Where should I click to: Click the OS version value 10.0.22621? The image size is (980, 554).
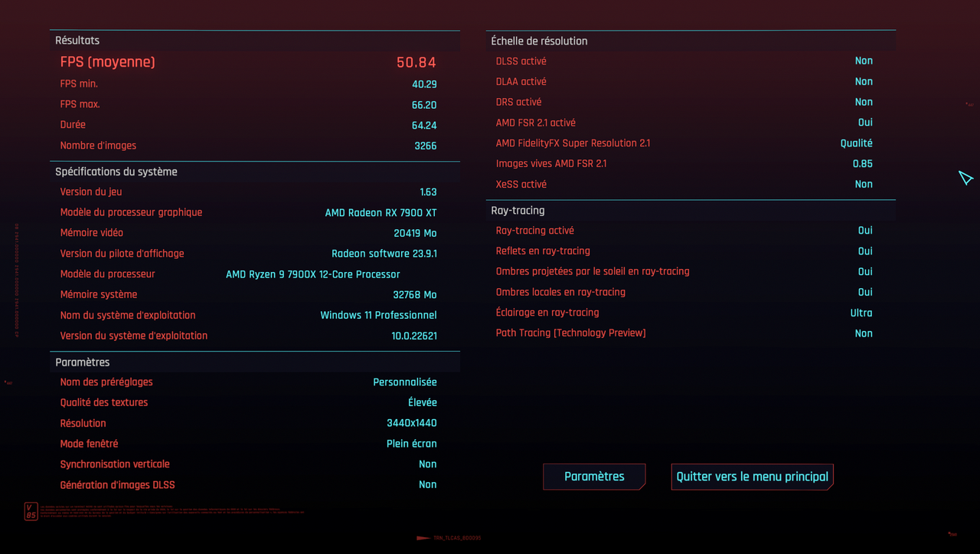pyautogui.click(x=414, y=336)
